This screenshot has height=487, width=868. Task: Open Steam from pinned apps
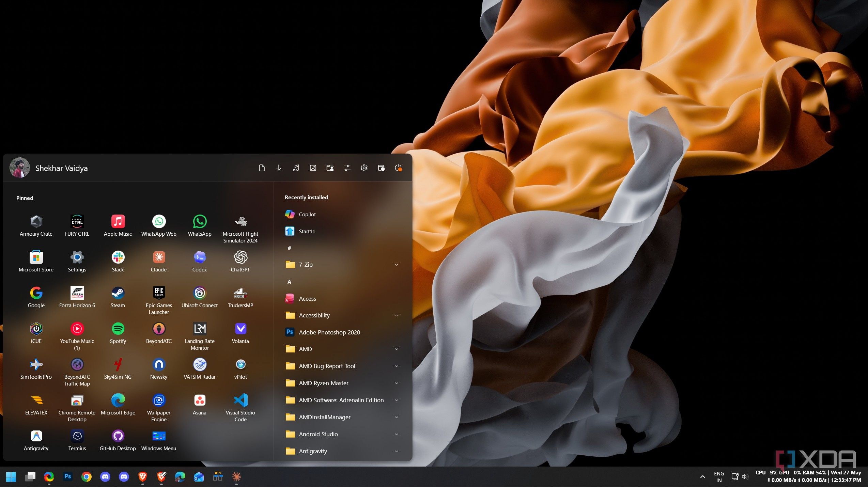pyautogui.click(x=118, y=297)
